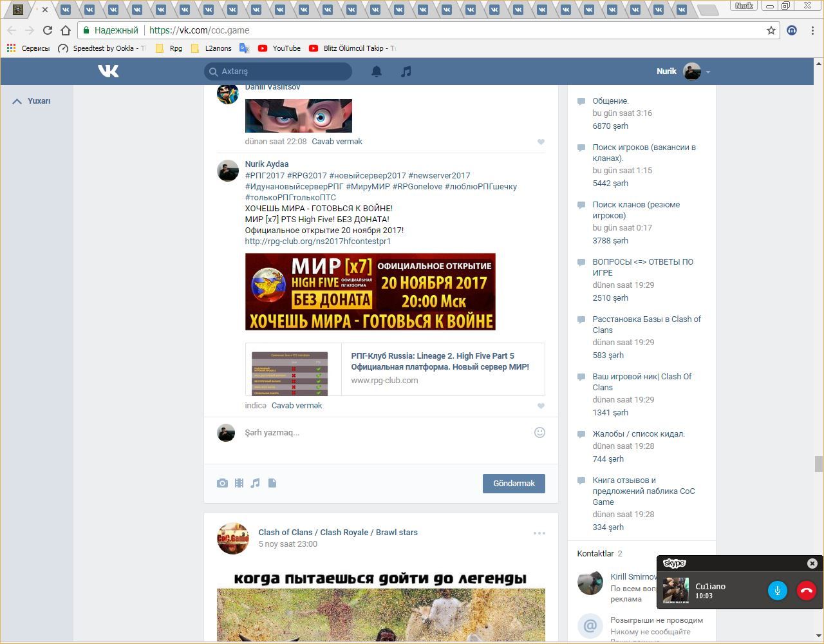
Task: Mute the microphone in the Skype call
Action: [x=778, y=591]
